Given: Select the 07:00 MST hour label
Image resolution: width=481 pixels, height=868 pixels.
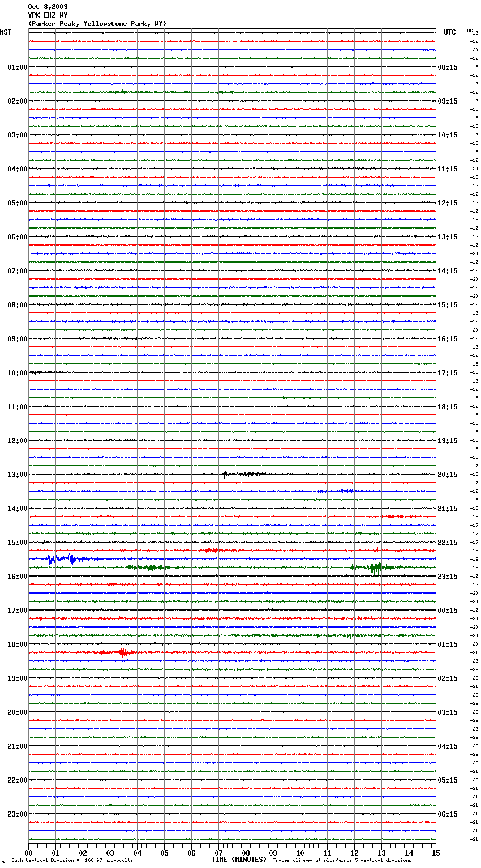Looking at the screenshot, I should coord(18,271).
